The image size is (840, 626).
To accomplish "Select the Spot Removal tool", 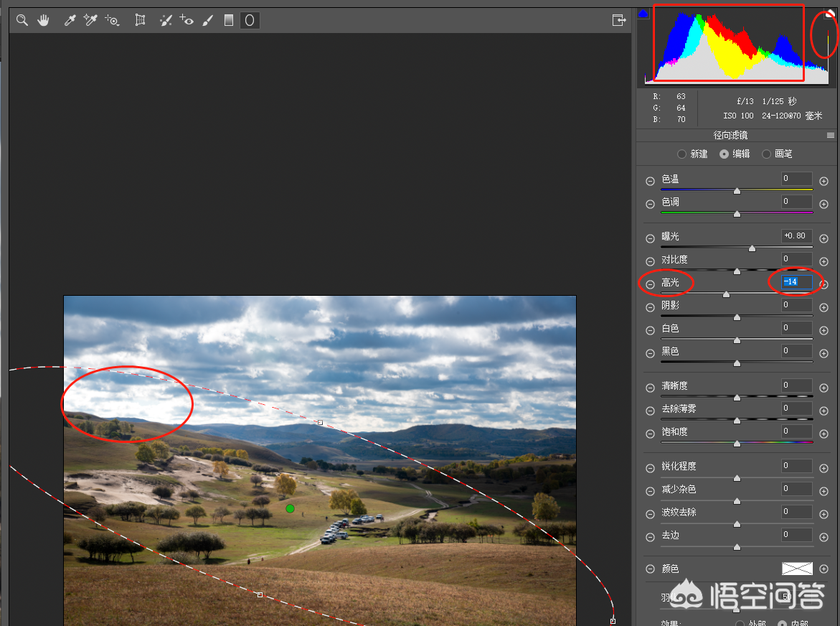I will click(166, 20).
